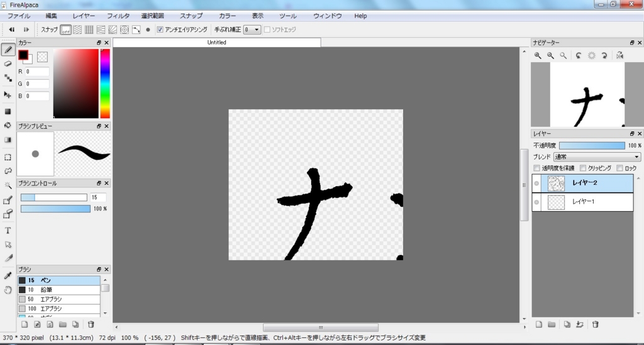Create a layer folder in the Layer panel
This screenshot has height=345, width=644.
(552, 324)
